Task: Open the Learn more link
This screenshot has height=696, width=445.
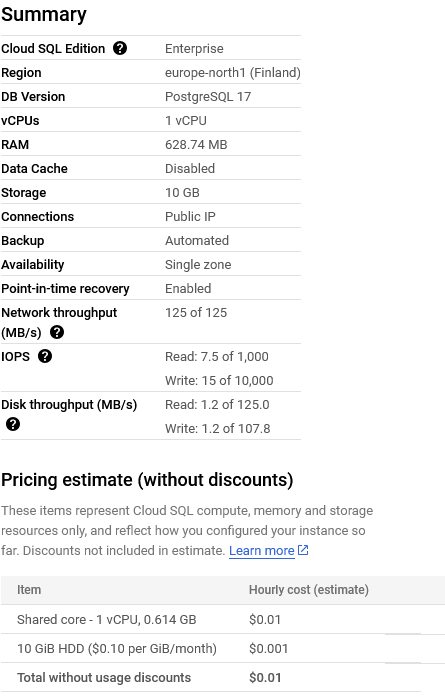Action: click(262, 551)
